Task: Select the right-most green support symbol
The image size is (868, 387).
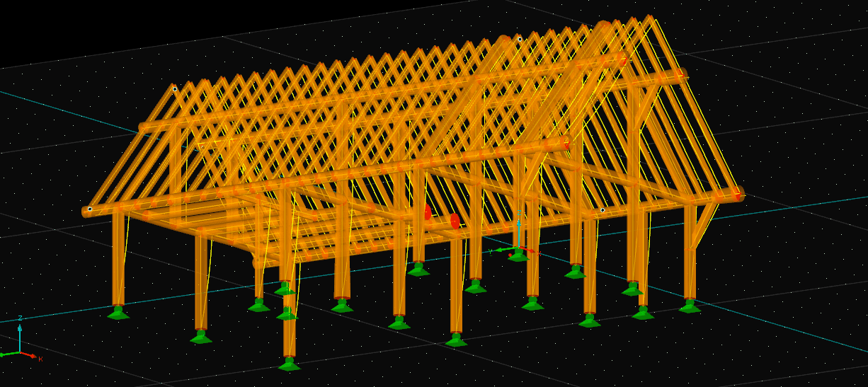Action: click(x=690, y=306)
